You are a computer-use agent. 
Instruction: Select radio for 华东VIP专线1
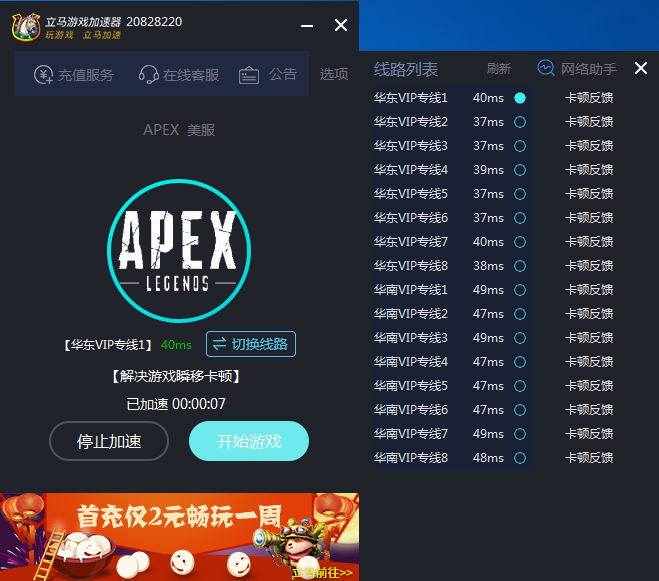tap(520, 98)
